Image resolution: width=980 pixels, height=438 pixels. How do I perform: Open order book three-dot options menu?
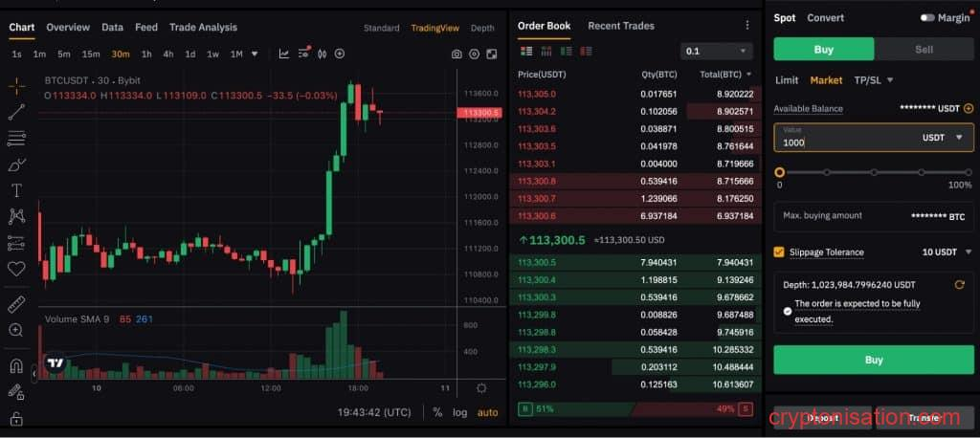[x=746, y=26]
